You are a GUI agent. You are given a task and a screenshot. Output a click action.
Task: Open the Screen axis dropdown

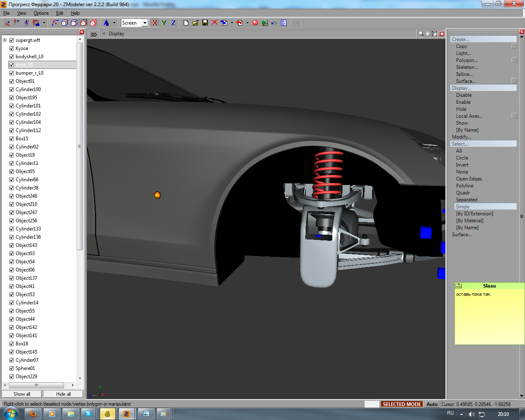pyautogui.click(x=145, y=23)
